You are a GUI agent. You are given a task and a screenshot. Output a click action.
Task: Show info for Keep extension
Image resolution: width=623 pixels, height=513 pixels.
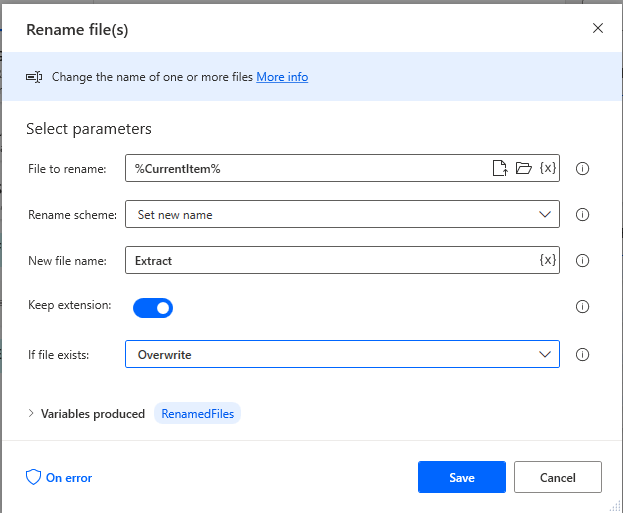point(583,307)
